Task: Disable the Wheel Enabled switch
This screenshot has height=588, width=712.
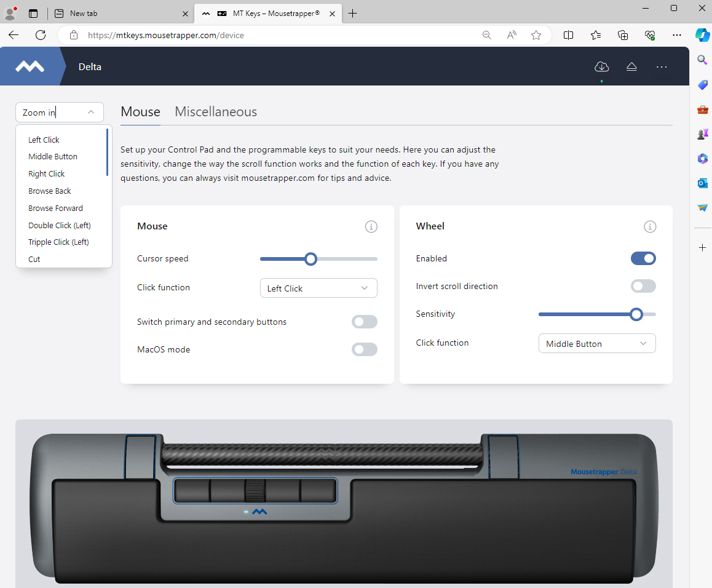Action: click(643, 258)
